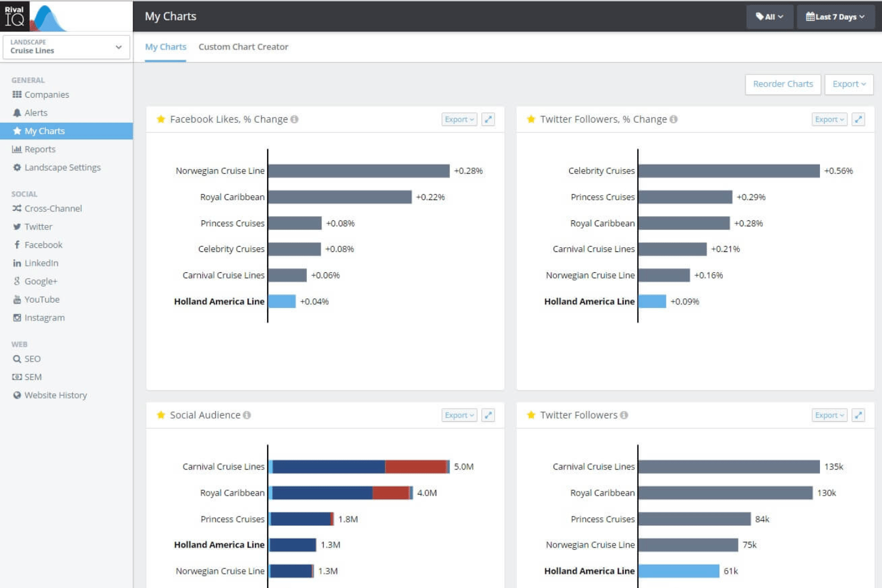Open Export dropdown on Twitter Followers % Change
The width and height of the screenshot is (882, 588).
pyautogui.click(x=830, y=119)
